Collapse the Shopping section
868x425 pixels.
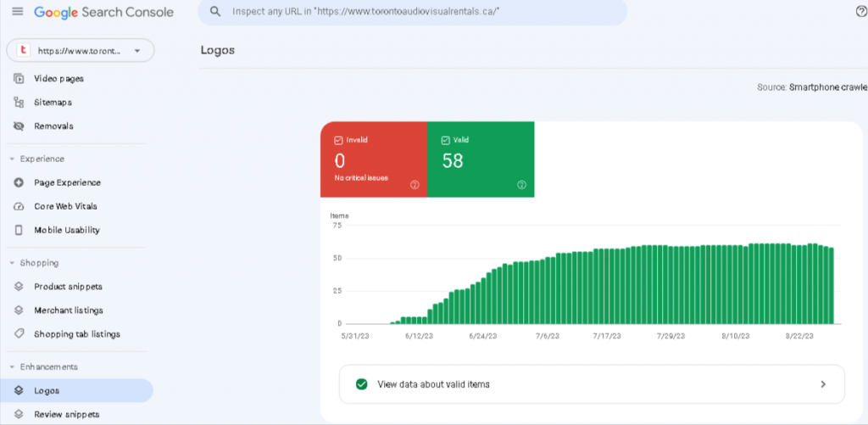click(x=12, y=263)
